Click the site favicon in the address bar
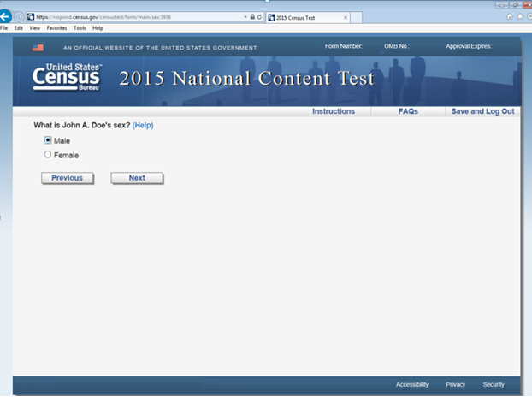This screenshot has width=532, height=397. point(31,16)
